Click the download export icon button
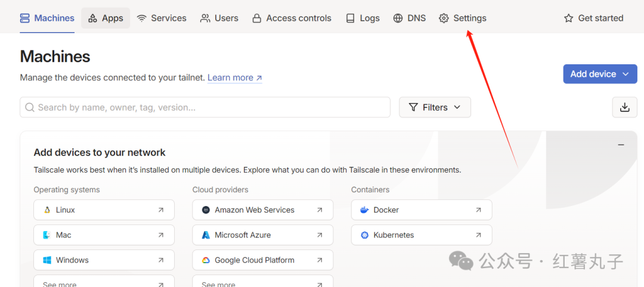The width and height of the screenshot is (644, 287). [x=625, y=107]
